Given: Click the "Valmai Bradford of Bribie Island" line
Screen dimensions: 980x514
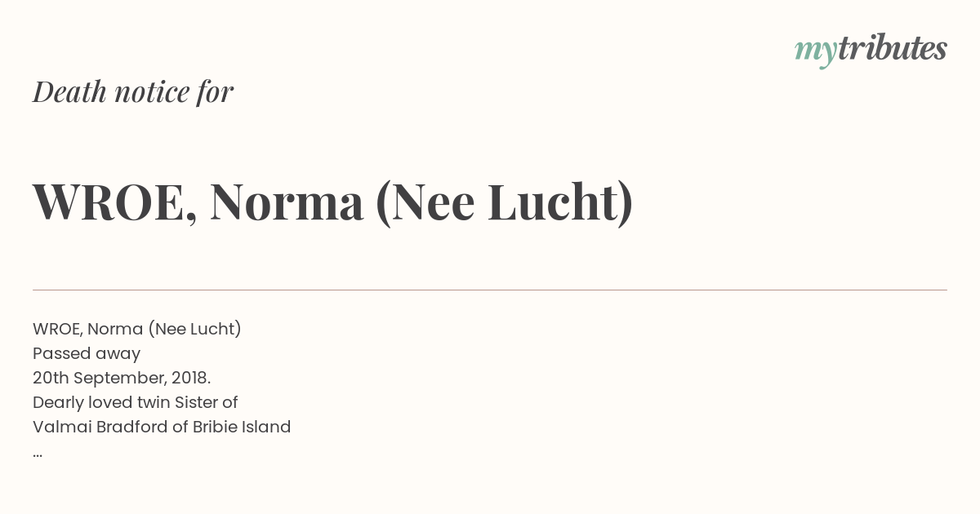Looking at the screenshot, I should (162, 427).
